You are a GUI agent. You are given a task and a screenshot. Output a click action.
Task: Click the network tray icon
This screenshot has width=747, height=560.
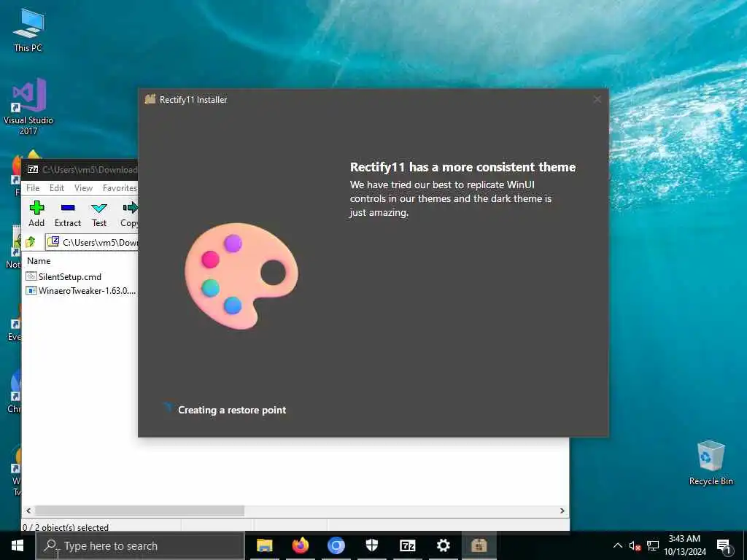pyautogui.click(x=653, y=545)
